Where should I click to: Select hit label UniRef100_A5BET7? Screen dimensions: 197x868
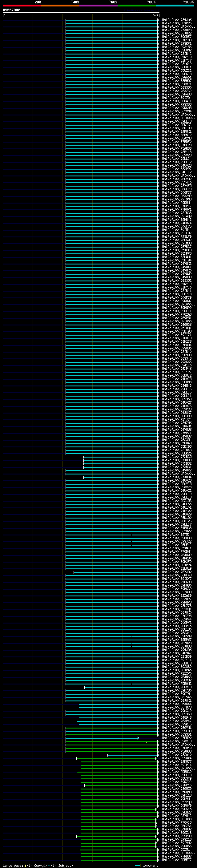(177, 860)
